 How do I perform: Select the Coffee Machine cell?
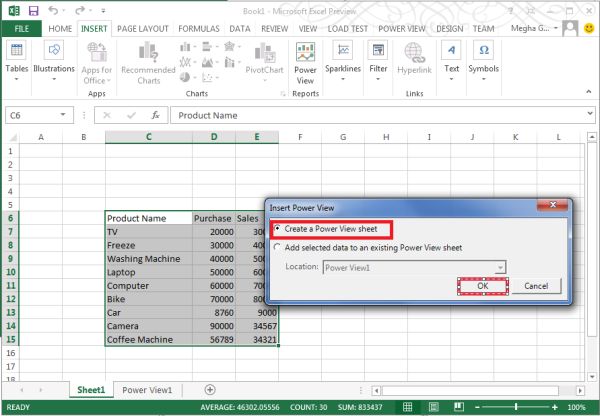(149, 339)
